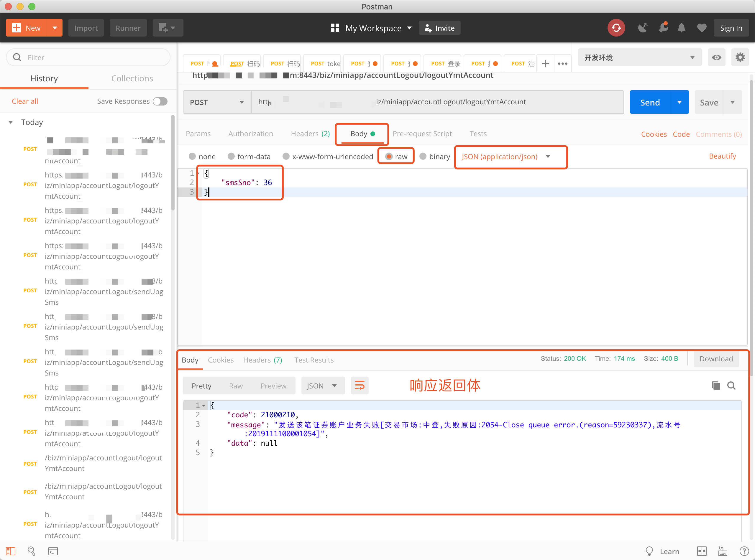Viewport: 755px width, 560px height.
Task: Open Postman settings with the gear icon
Action: (x=740, y=57)
